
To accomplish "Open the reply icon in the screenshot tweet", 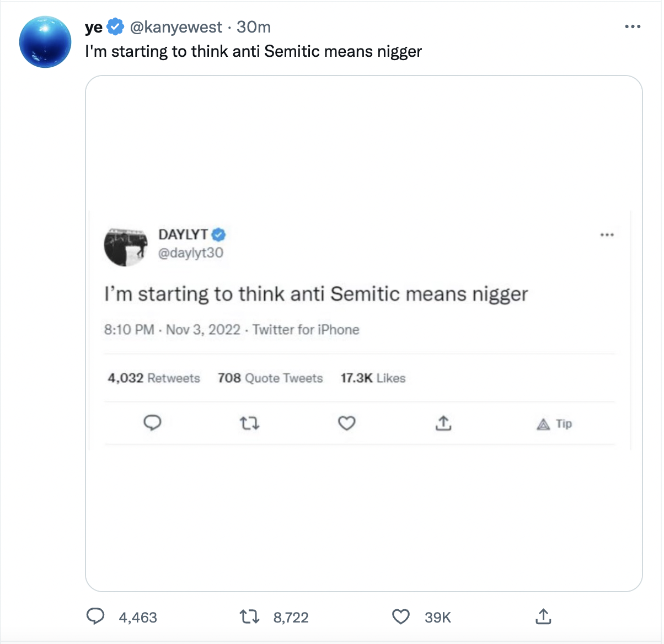I will click(153, 423).
